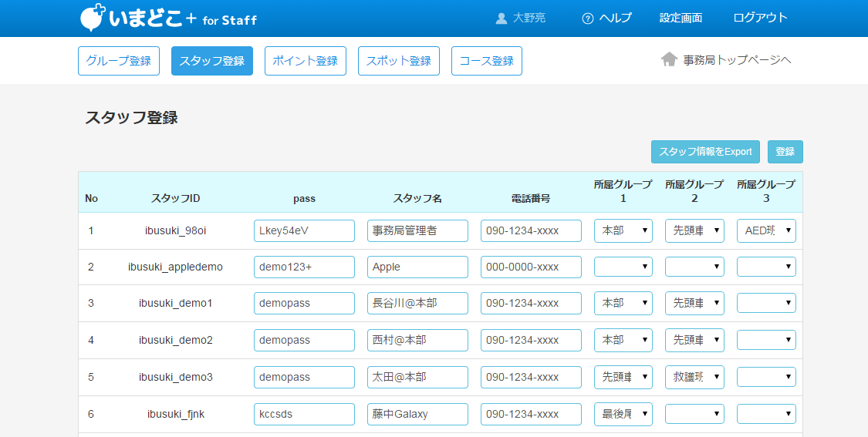This screenshot has height=437, width=868.
Task: Select the コース登録 tab
Action: 486,61
